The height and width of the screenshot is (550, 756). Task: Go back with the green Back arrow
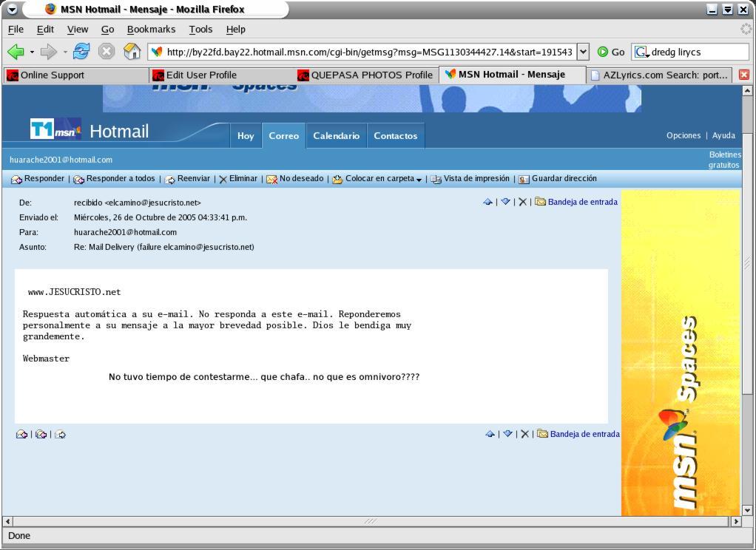pos(16,52)
